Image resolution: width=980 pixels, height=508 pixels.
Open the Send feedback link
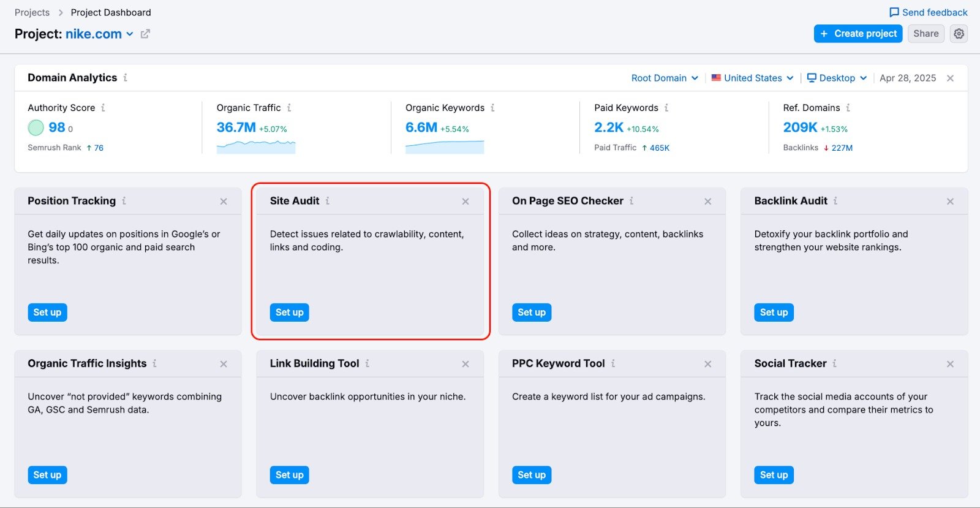929,12
